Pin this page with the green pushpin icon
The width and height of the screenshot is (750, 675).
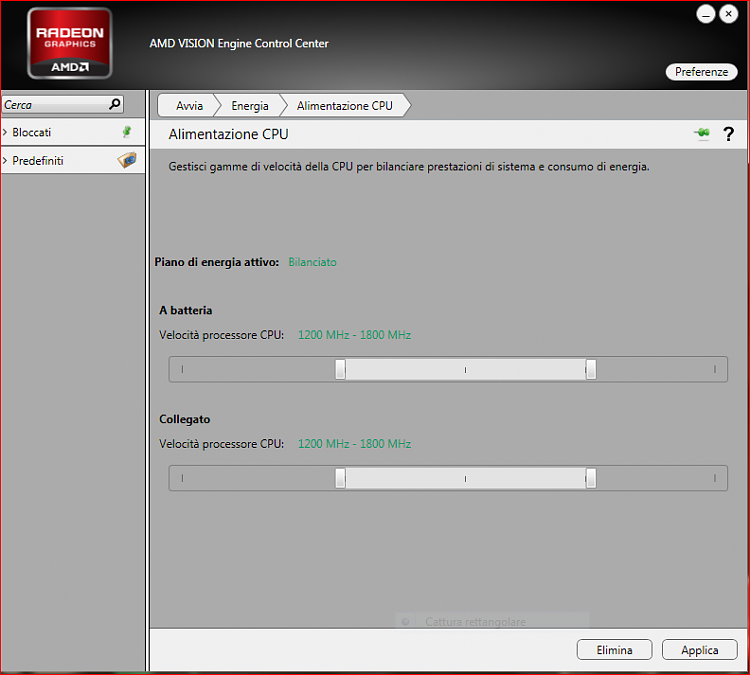702,133
